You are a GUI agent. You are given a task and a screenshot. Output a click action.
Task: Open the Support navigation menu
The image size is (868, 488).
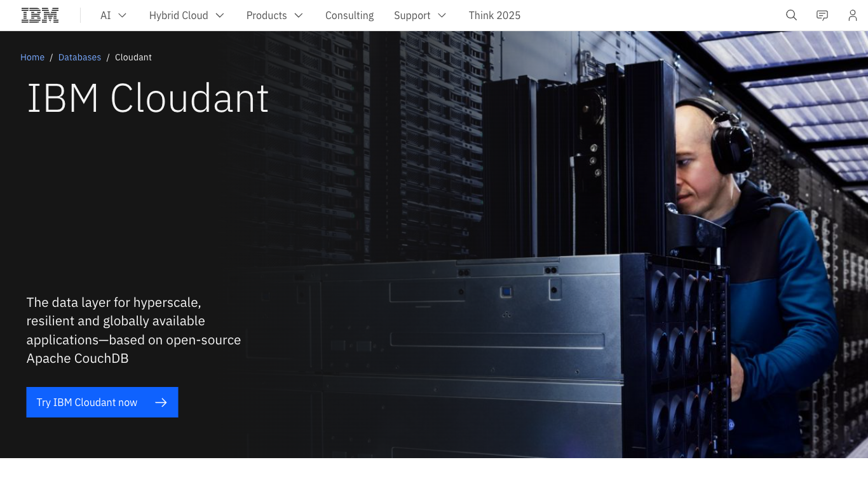tap(420, 15)
